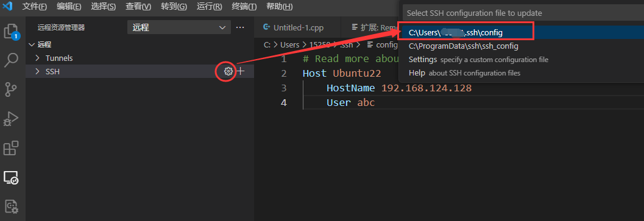
Task: Click the Users breadcrumb segment
Action: (x=289, y=45)
